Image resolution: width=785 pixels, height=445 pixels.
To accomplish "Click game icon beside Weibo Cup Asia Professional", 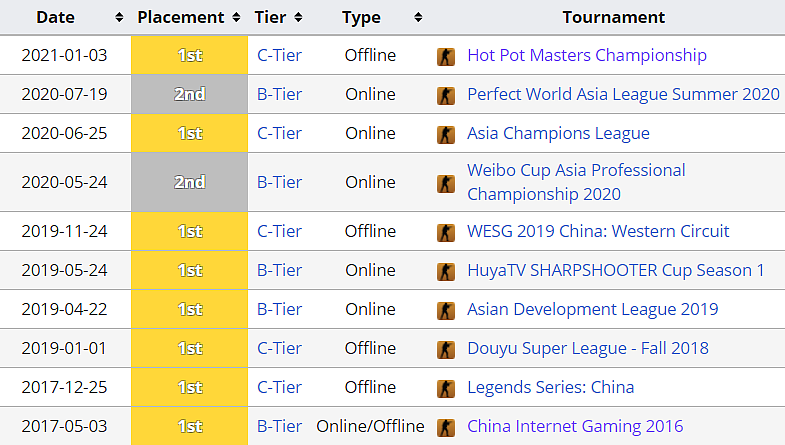I will tap(446, 183).
